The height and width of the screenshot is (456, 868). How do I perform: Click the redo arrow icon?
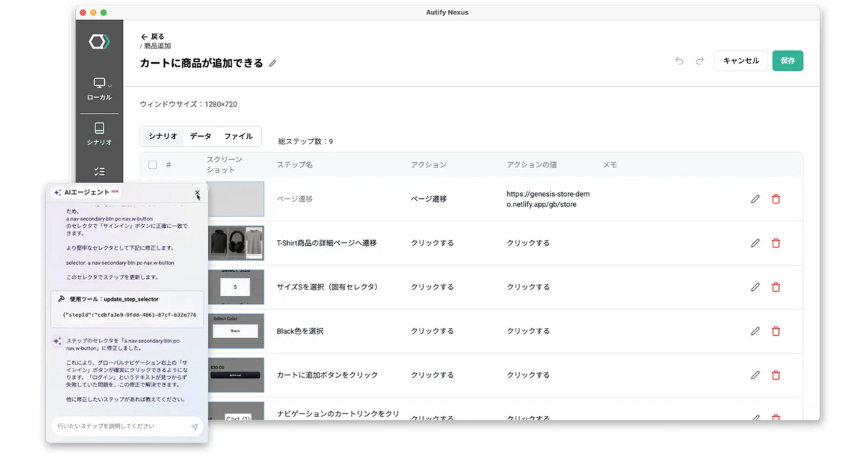pyautogui.click(x=699, y=61)
